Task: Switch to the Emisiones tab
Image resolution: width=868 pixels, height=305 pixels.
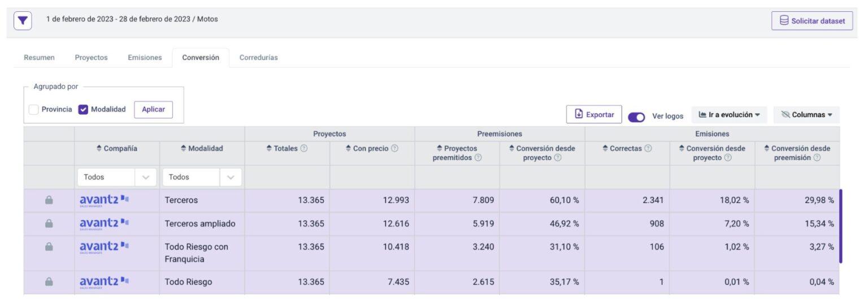Action: coord(145,58)
